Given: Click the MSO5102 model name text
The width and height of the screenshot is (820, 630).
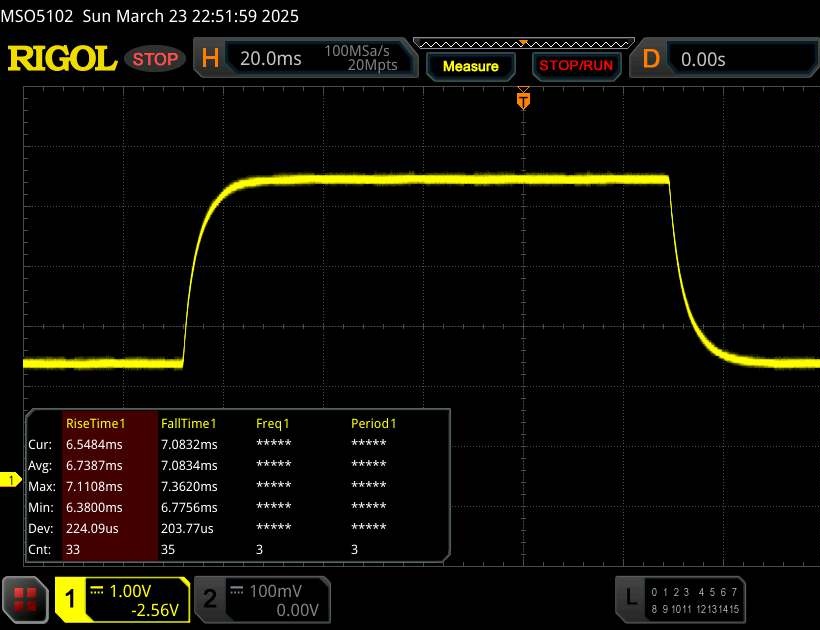Looking at the screenshot, I should coord(37,16).
